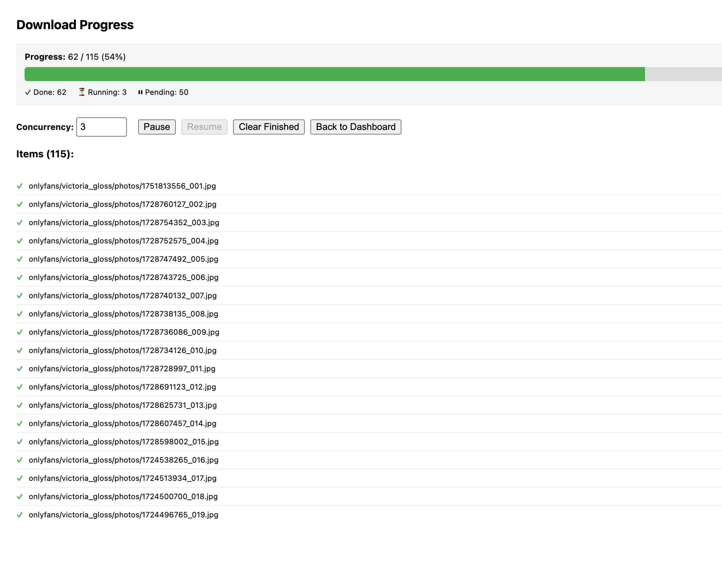The width and height of the screenshot is (722, 588).
Task: Select the item 1728691123_012.jpg
Action: pyautogui.click(x=122, y=387)
